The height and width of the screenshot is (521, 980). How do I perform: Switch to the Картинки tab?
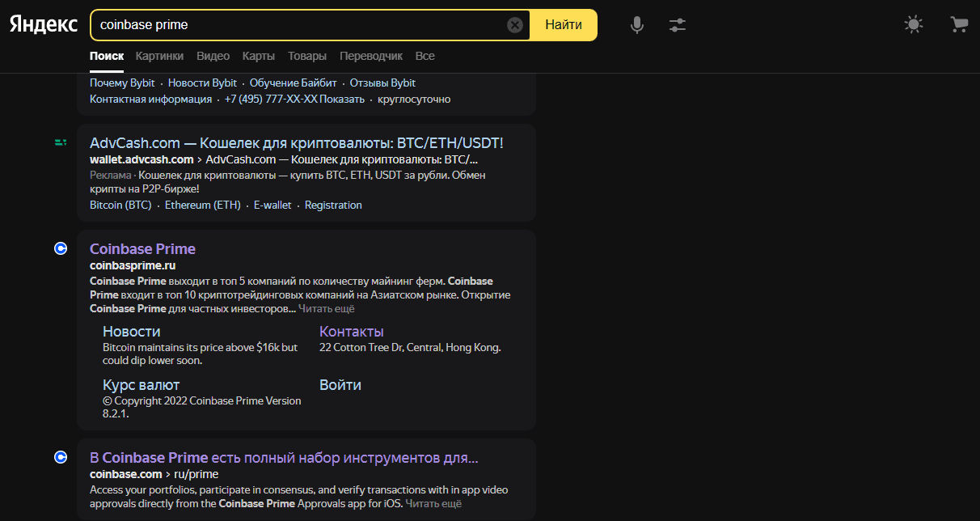(159, 56)
